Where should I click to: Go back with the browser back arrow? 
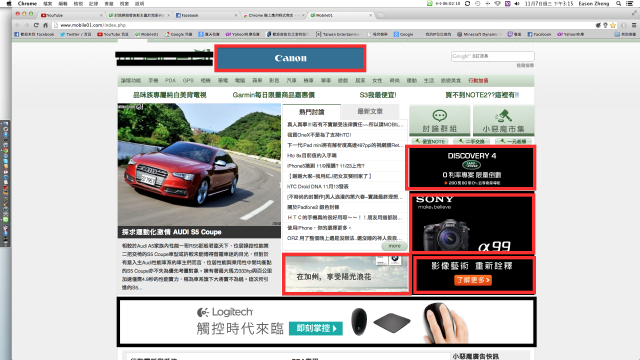(17, 25)
